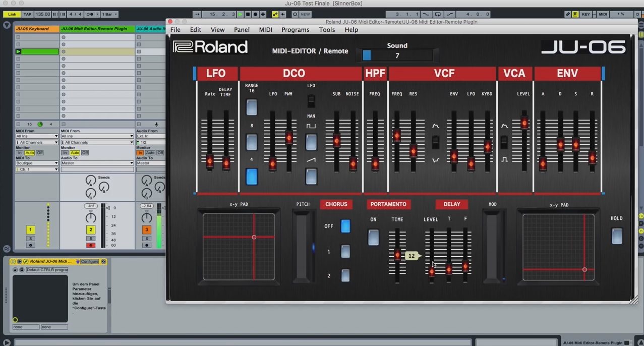This screenshot has width=644, height=346.
Task: Toggle the Computer MIDI Keyboard icon
Action: tap(575, 14)
